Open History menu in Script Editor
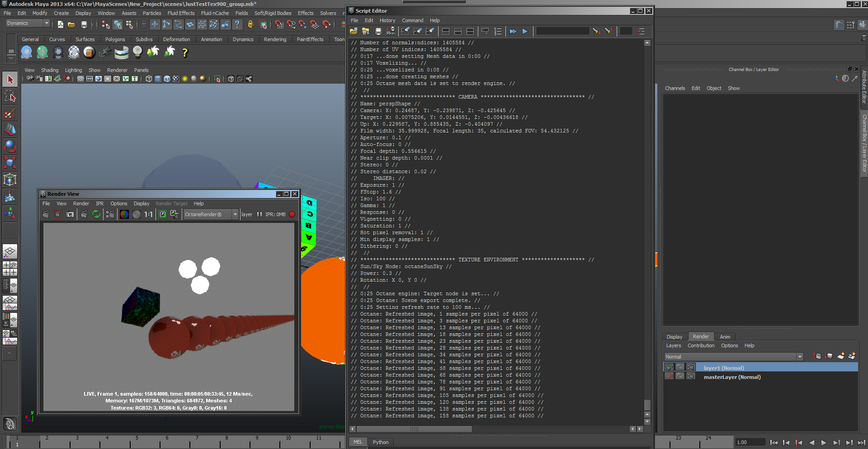The image size is (868, 449). (387, 20)
